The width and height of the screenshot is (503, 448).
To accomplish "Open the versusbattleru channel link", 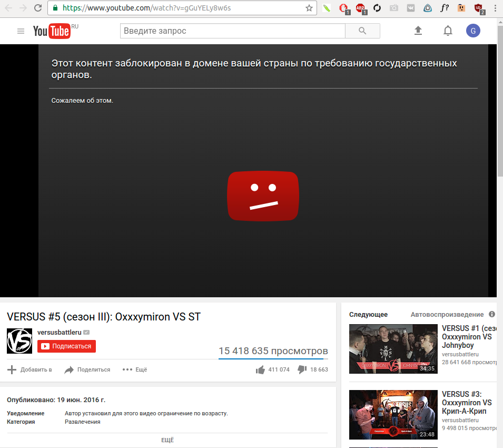I will click(x=59, y=332).
